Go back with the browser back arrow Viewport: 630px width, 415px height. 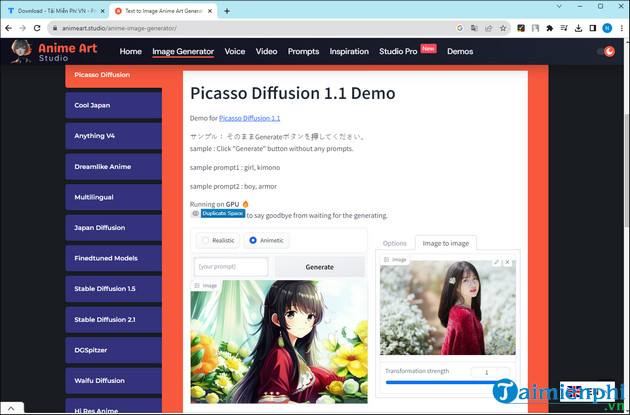(x=8, y=28)
